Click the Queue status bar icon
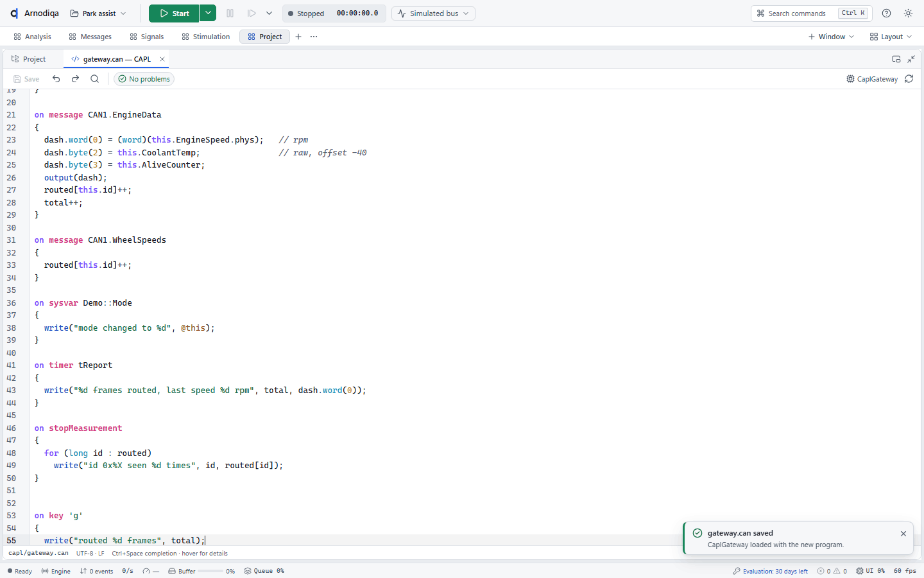This screenshot has width=924, height=578. coord(248,571)
